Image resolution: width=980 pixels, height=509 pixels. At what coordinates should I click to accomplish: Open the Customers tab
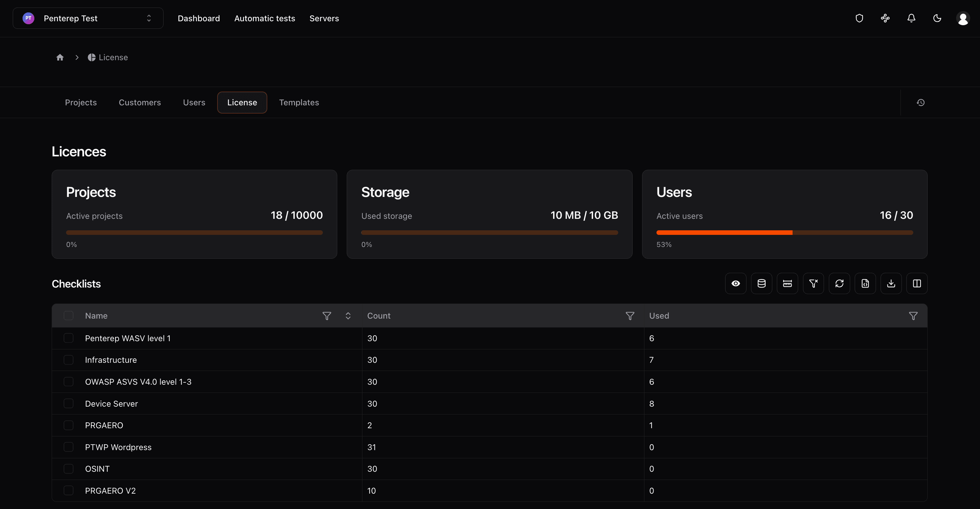point(140,102)
